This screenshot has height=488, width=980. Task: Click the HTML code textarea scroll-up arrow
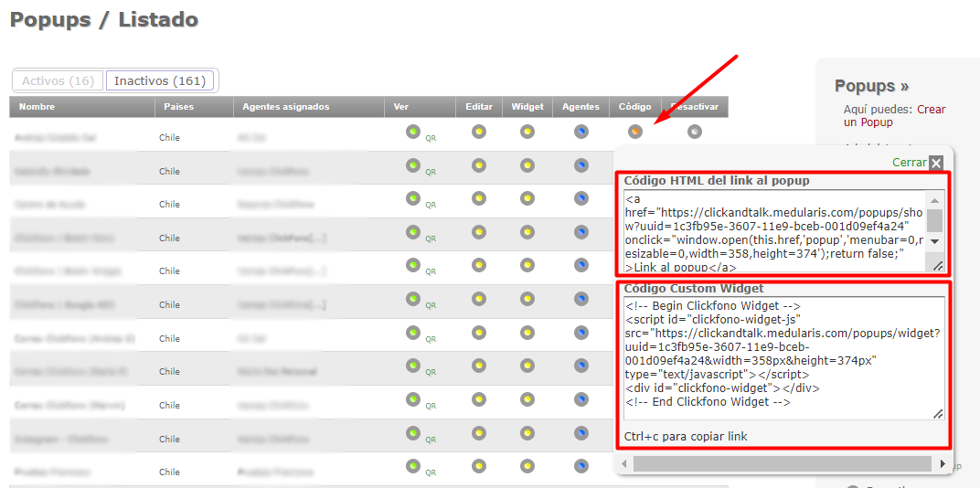point(935,200)
